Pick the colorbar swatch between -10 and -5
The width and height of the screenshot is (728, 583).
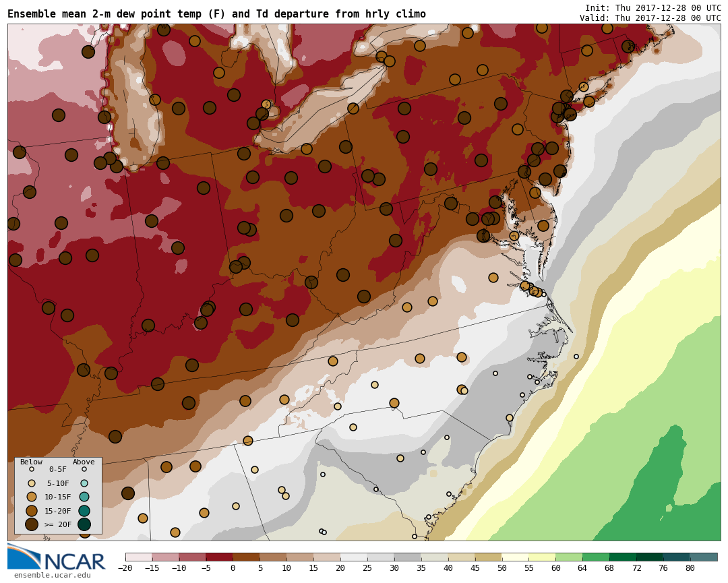(x=193, y=557)
